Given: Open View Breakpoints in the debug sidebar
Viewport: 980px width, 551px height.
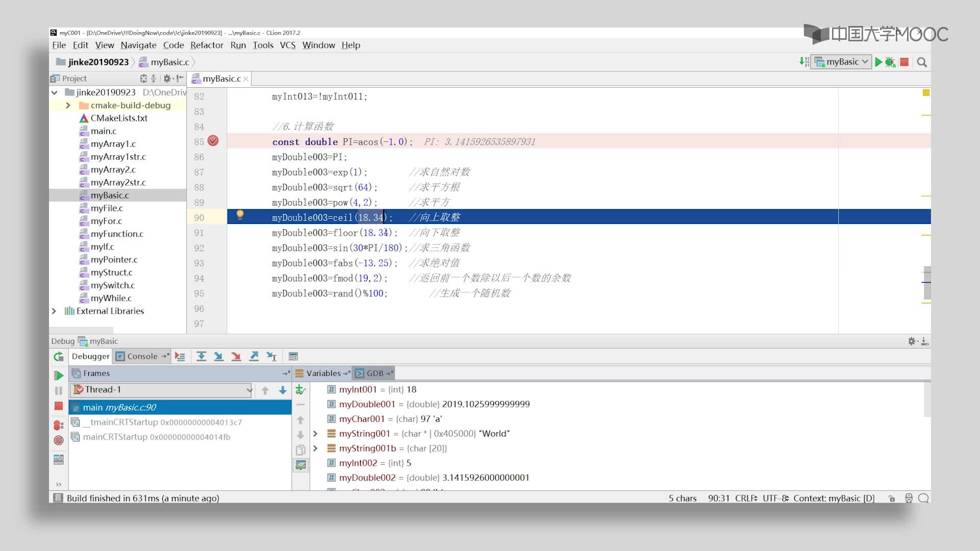Looking at the screenshot, I should tap(59, 424).
